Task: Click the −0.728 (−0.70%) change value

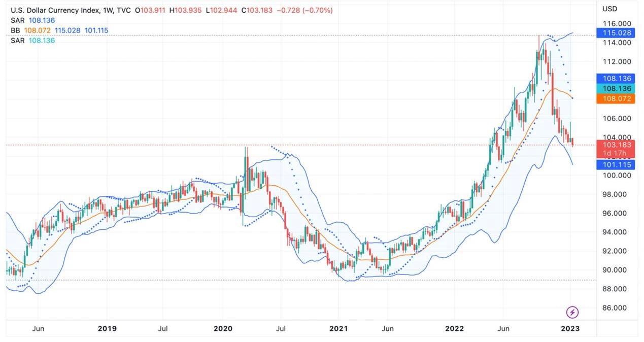Action: [304, 10]
